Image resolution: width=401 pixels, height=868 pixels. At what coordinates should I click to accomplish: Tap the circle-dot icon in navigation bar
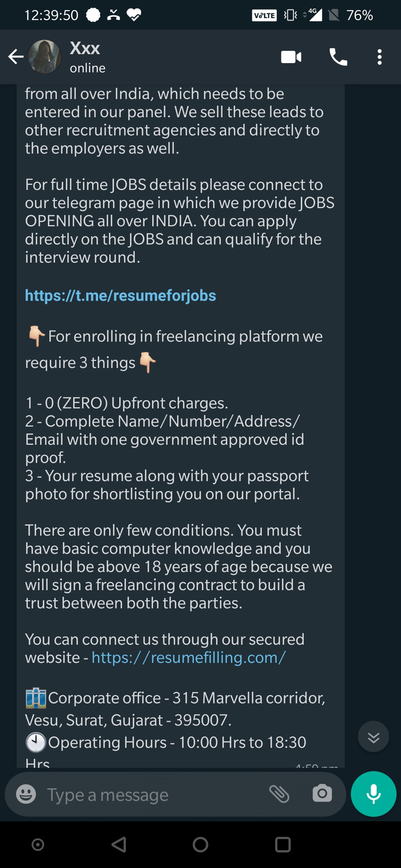tap(38, 845)
